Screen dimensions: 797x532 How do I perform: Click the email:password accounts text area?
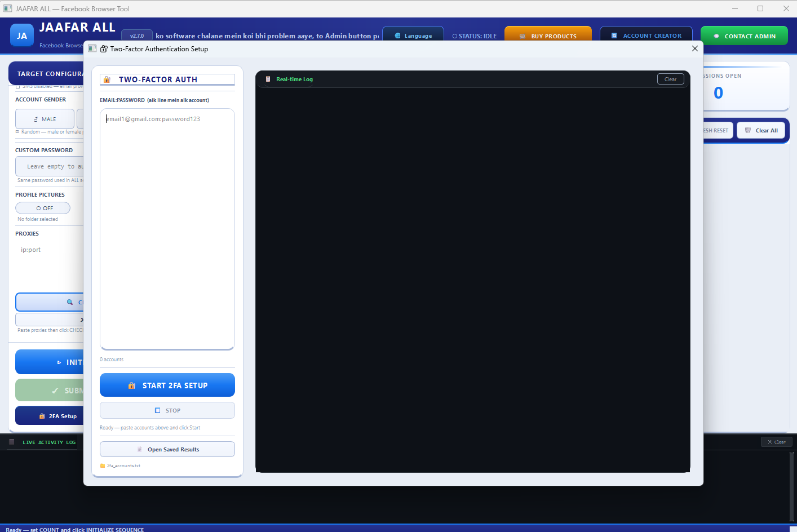point(167,229)
